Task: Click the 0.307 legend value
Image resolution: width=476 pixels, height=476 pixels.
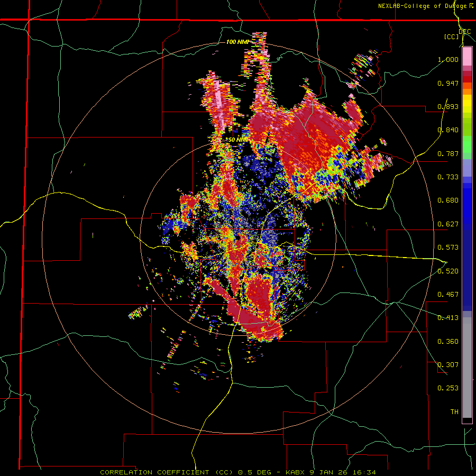Action: coord(448,365)
